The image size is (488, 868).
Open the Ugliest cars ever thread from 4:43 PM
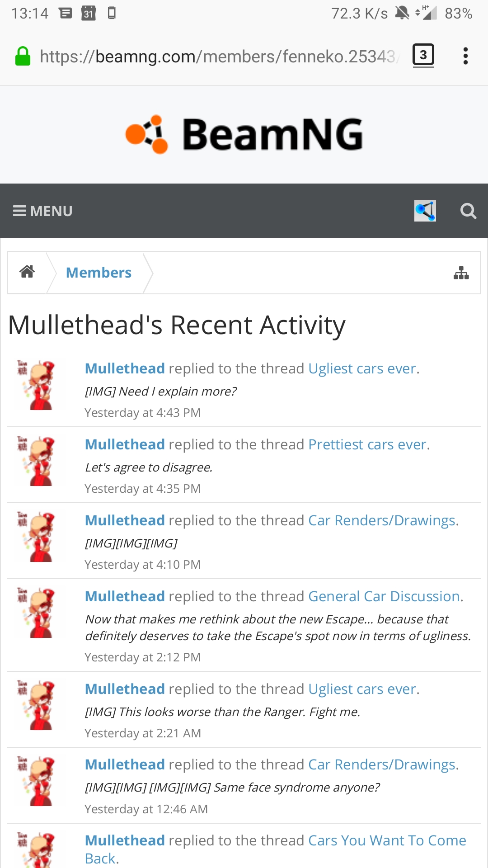[x=362, y=368]
